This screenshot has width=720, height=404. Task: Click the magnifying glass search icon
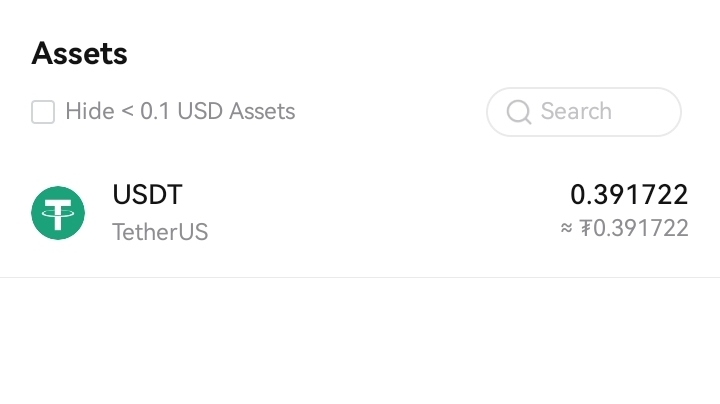pyautogui.click(x=519, y=112)
